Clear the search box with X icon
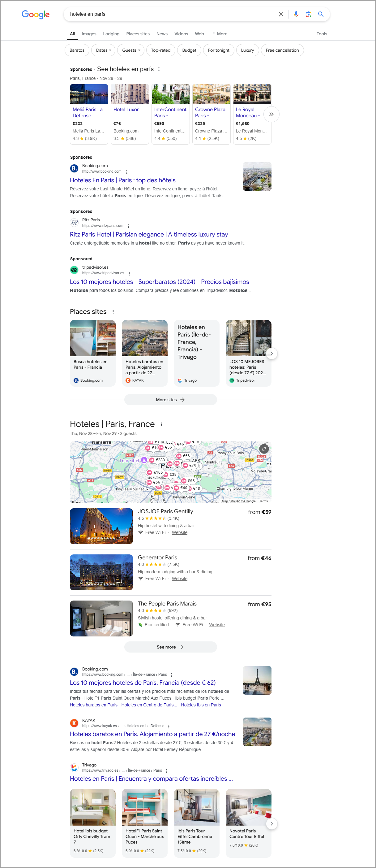 click(281, 14)
